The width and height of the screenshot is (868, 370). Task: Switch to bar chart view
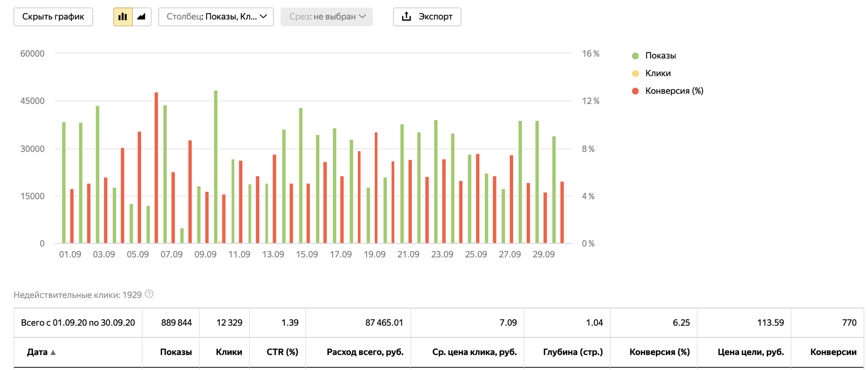(x=123, y=17)
